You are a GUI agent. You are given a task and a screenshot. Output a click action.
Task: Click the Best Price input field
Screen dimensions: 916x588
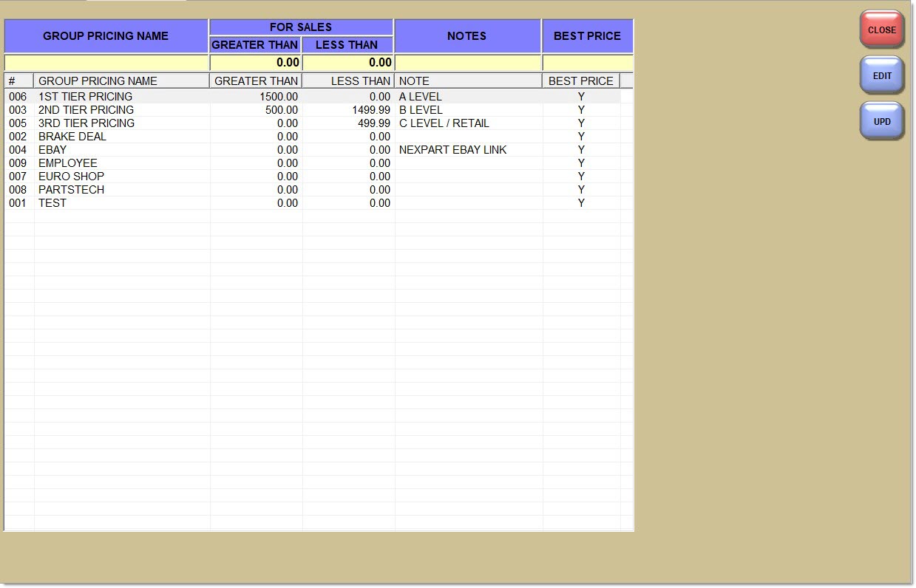tap(587, 63)
